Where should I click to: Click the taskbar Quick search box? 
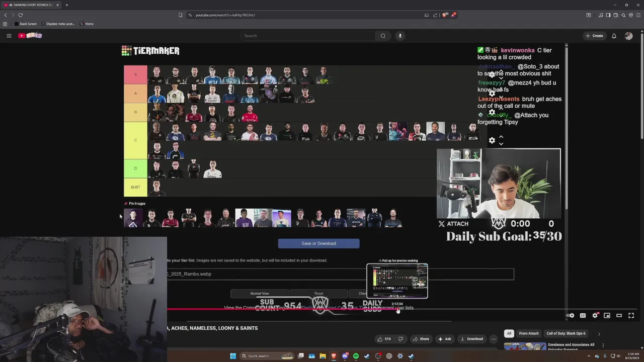click(x=267, y=356)
